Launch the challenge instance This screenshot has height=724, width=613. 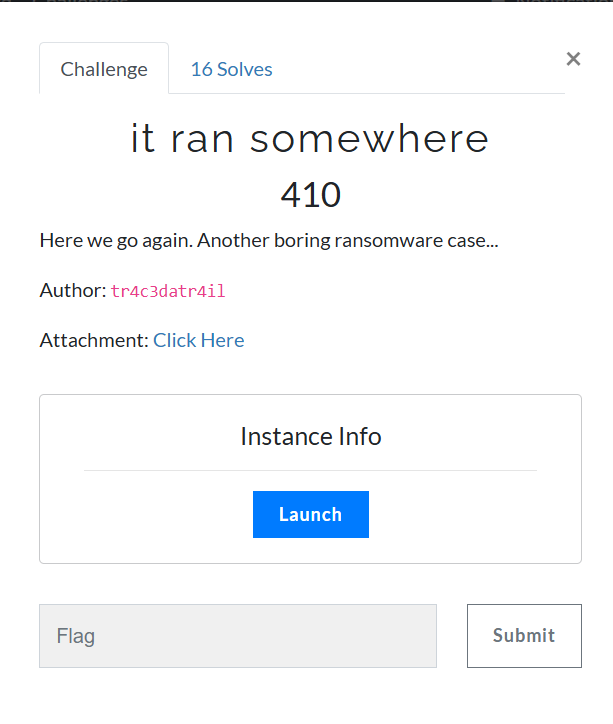coord(311,514)
